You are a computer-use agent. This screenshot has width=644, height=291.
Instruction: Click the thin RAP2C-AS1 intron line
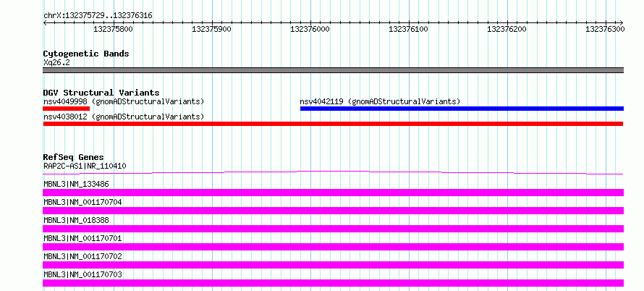pyautogui.click(x=333, y=172)
